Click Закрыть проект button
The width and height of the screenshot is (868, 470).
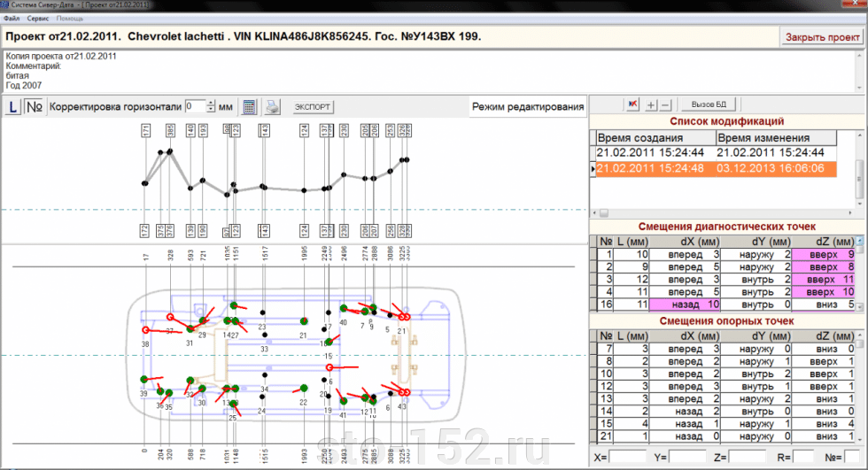pyautogui.click(x=820, y=37)
